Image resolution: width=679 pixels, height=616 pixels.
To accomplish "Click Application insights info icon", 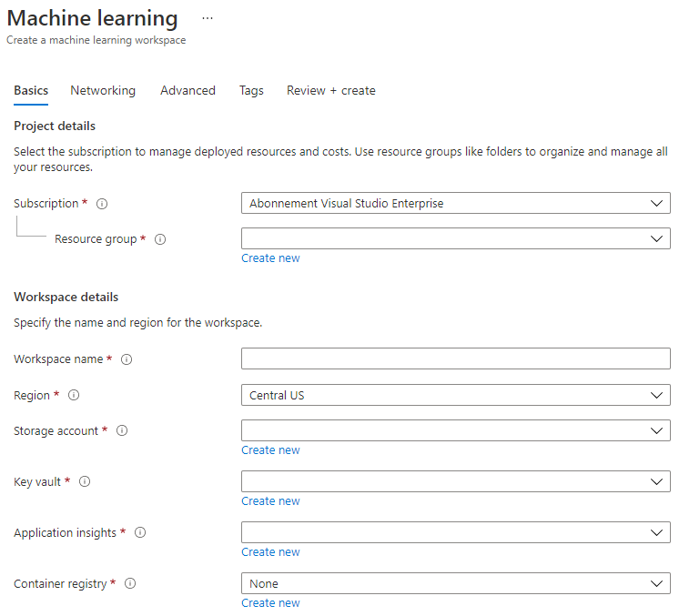I will point(140,533).
